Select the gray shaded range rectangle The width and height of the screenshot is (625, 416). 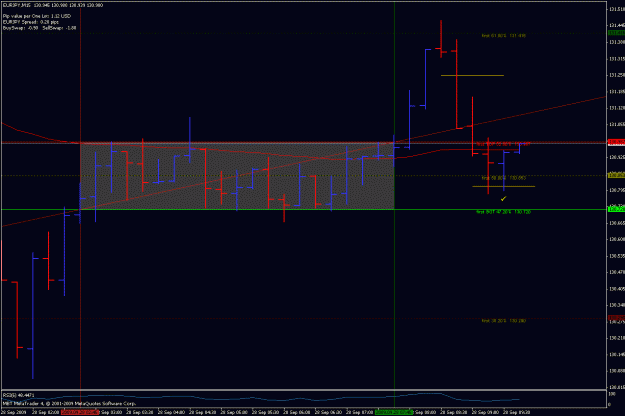point(237,176)
